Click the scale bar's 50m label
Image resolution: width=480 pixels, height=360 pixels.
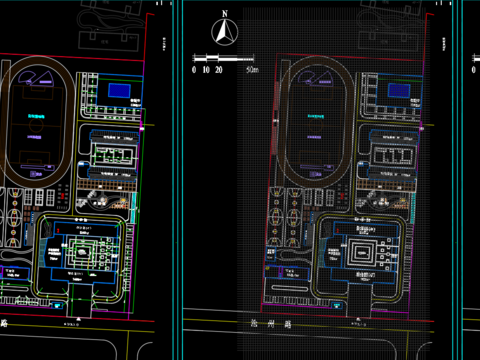[252, 70]
